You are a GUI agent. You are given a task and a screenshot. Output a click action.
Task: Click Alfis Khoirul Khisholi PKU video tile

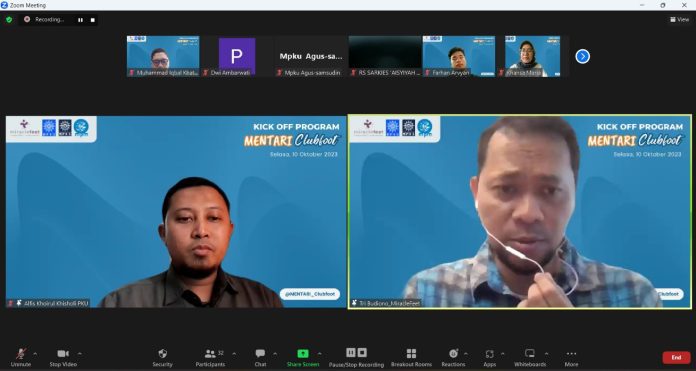pos(176,212)
